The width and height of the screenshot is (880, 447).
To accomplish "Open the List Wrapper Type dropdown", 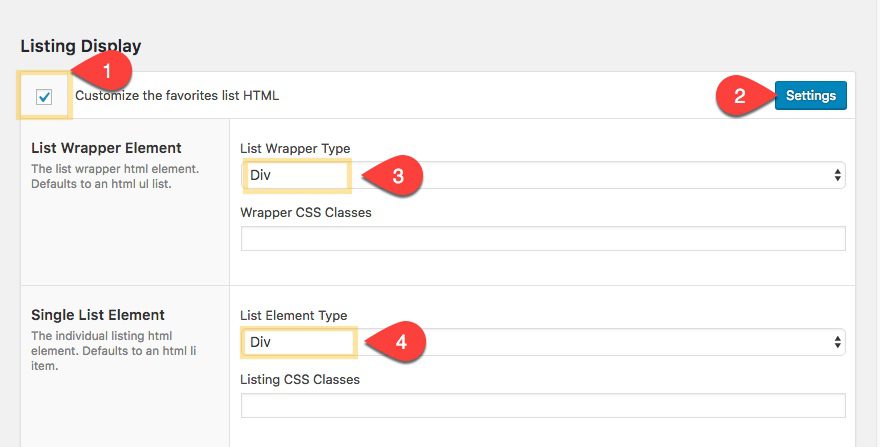I will click(x=543, y=175).
